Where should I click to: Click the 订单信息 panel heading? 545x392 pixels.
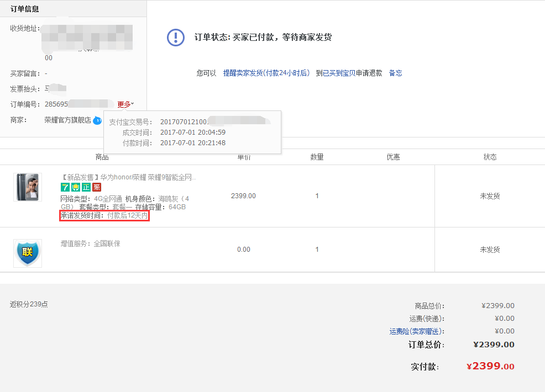pyautogui.click(x=25, y=9)
